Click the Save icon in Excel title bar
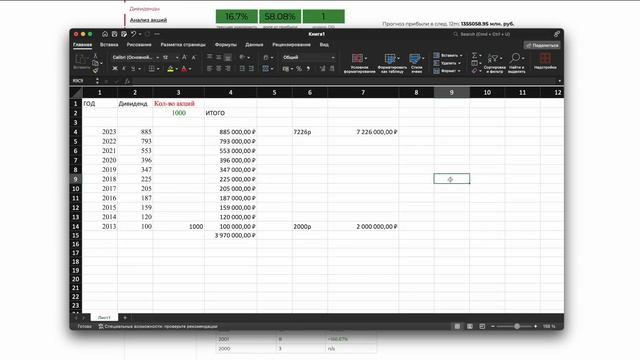Viewport: 640px width, 360px height. tap(115, 34)
